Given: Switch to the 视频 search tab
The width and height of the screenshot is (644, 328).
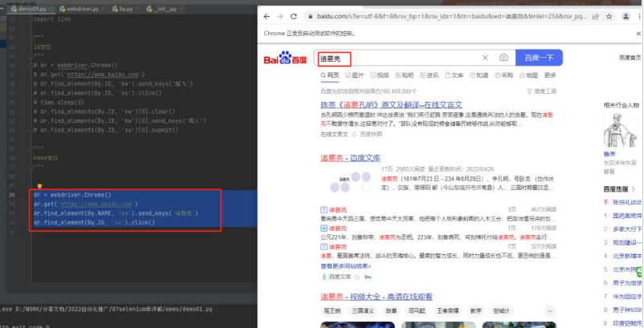Looking at the screenshot, I should (380, 75).
